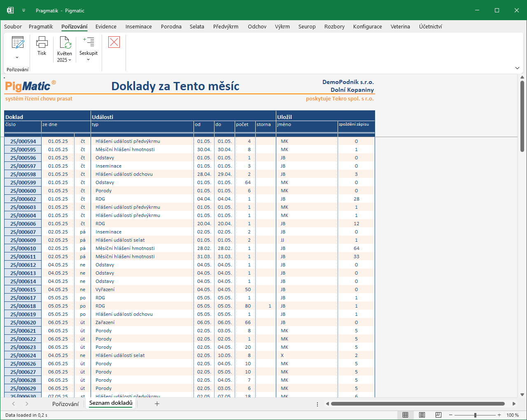Click the red X cancel icon

(114, 42)
